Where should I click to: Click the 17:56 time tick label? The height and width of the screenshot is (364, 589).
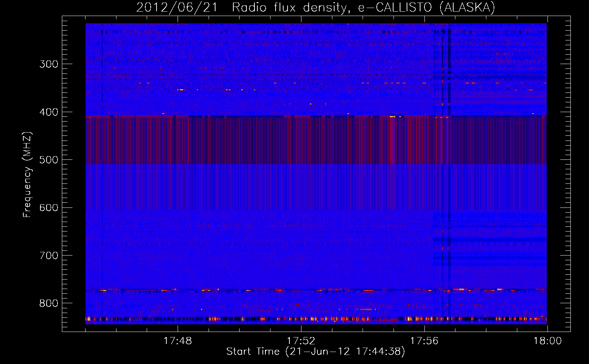coord(424,341)
